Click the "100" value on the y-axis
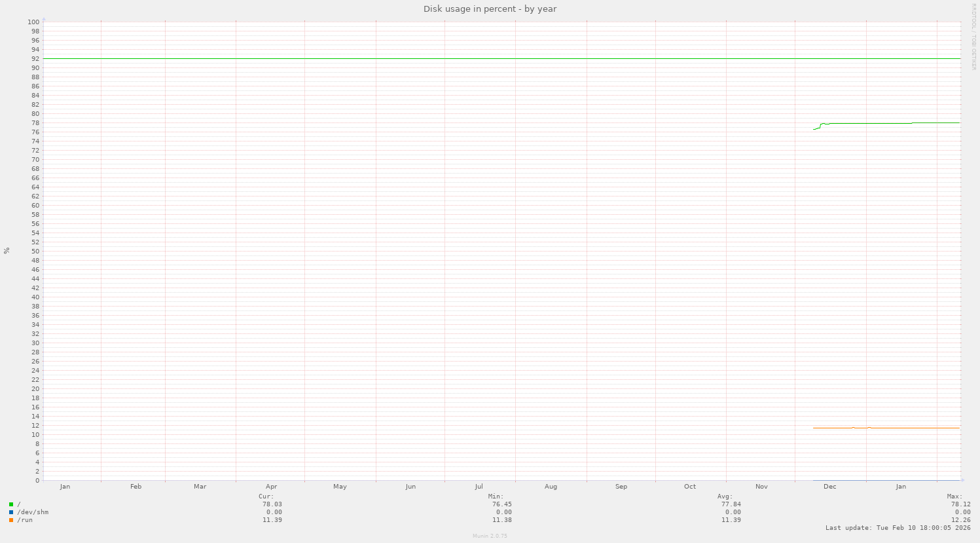This screenshot has height=543, width=980. coord(34,22)
